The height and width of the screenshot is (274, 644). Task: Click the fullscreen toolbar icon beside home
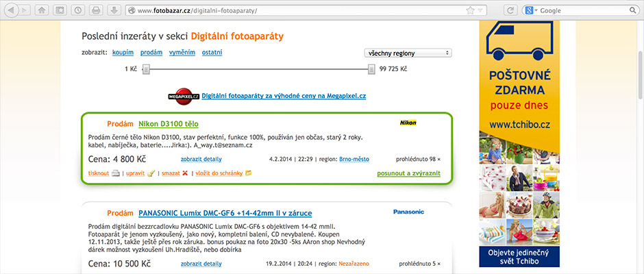pyautogui.click(x=60, y=10)
